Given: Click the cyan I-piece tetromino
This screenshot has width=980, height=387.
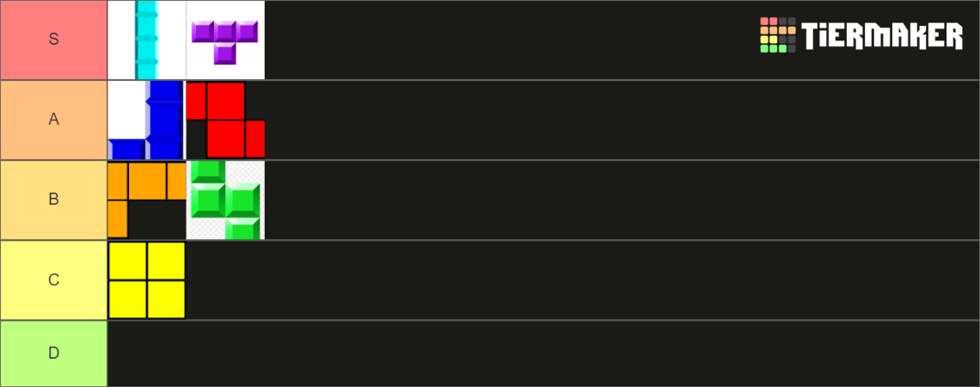Looking at the screenshot, I should click(147, 40).
